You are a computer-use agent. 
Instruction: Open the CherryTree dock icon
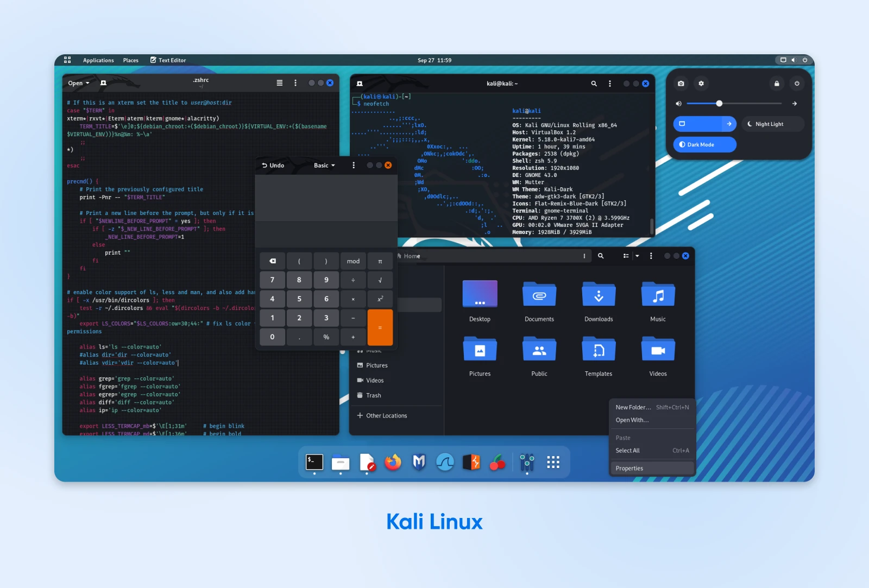tap(498, 462)
